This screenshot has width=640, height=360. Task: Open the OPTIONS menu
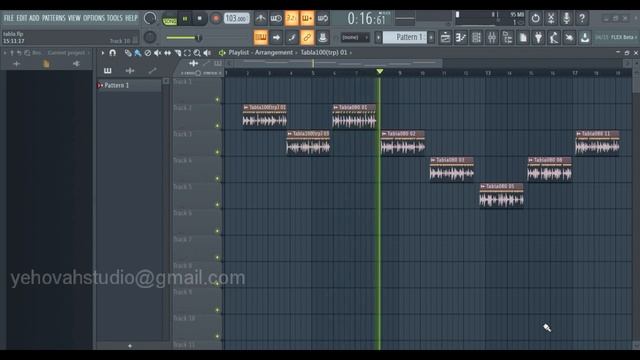(x=94, y=18)
